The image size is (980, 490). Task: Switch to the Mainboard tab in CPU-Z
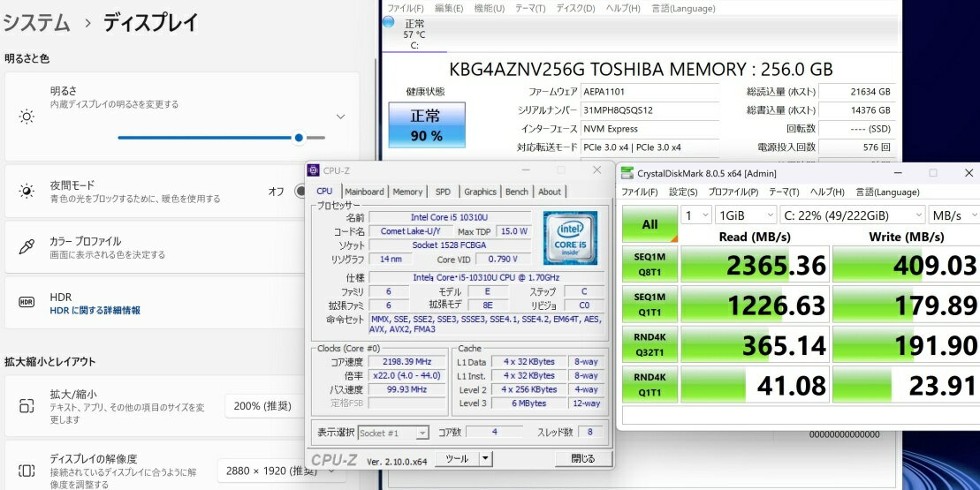point(364,192)
